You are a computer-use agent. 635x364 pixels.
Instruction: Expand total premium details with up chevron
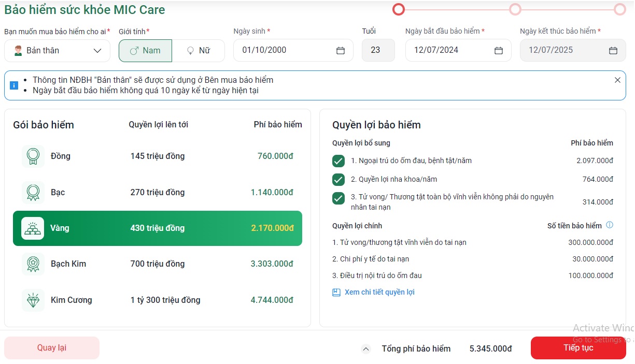[x=366, y=349]
